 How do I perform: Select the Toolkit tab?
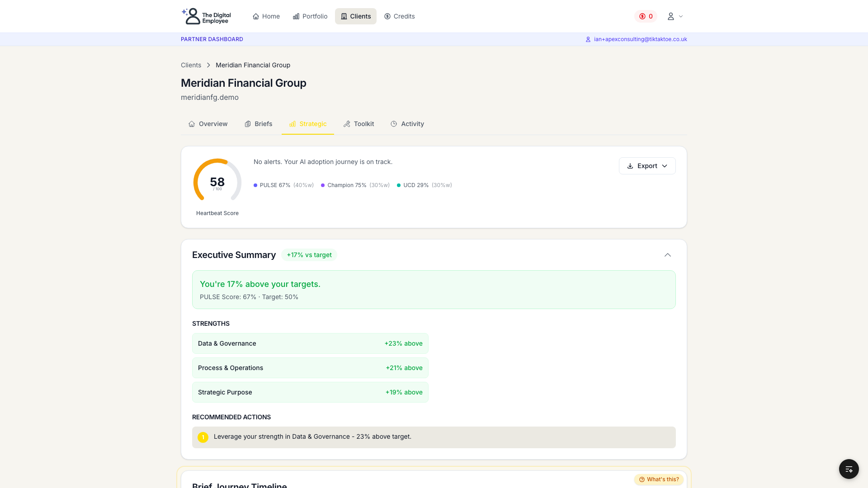(359, 124)
